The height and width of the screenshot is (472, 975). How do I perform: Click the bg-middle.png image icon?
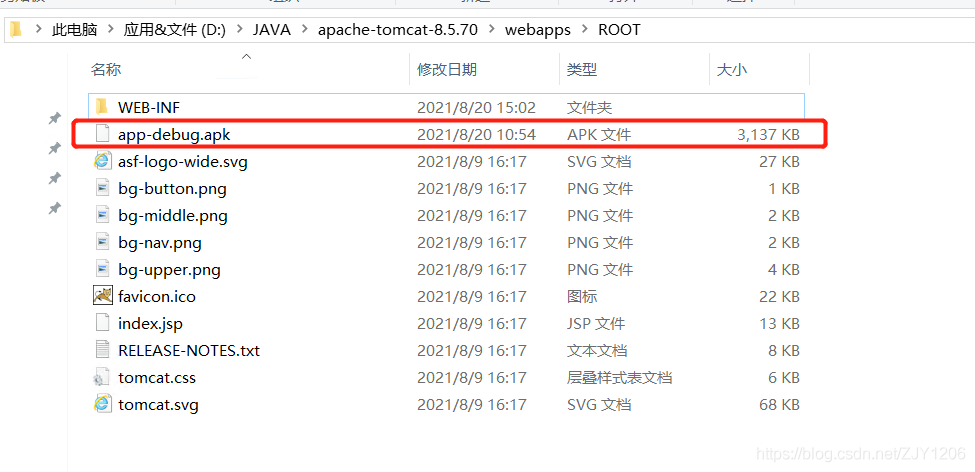point(102,215)
